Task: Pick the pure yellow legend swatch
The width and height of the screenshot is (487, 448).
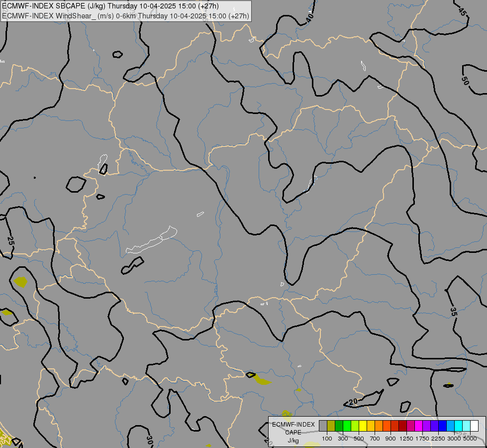Action: [x=363, y=426]
